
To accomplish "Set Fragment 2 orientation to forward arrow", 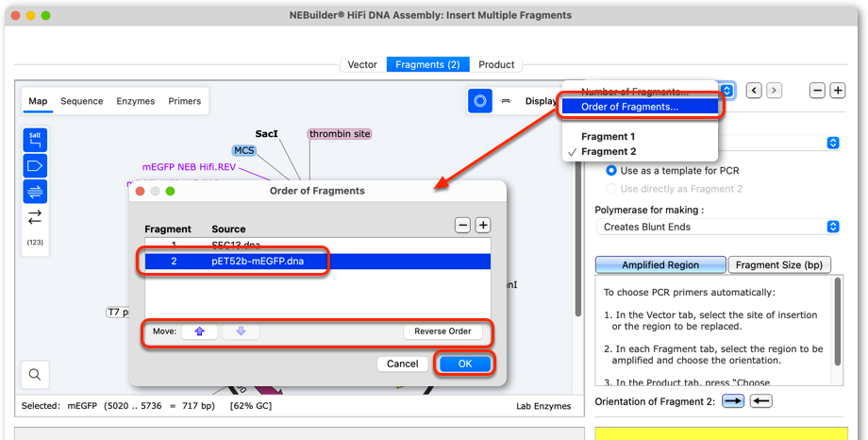I will coord(733,401).
